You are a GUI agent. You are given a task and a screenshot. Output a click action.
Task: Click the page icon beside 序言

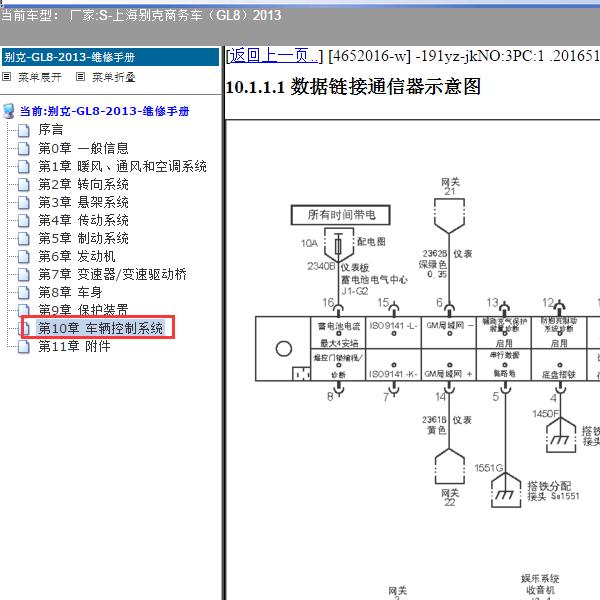[23, 130]
